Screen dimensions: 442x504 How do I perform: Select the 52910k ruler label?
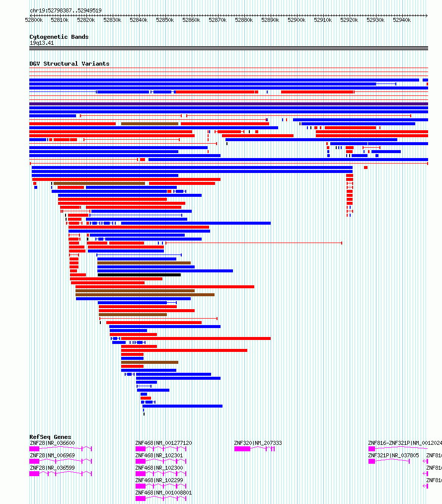pyautogui.click(x=323, y=20)
